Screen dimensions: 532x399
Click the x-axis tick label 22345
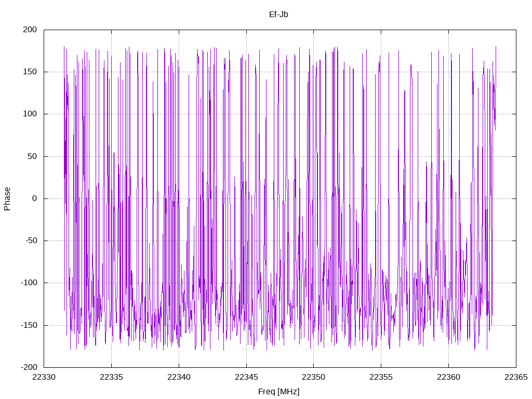click(x=246, y=377)
